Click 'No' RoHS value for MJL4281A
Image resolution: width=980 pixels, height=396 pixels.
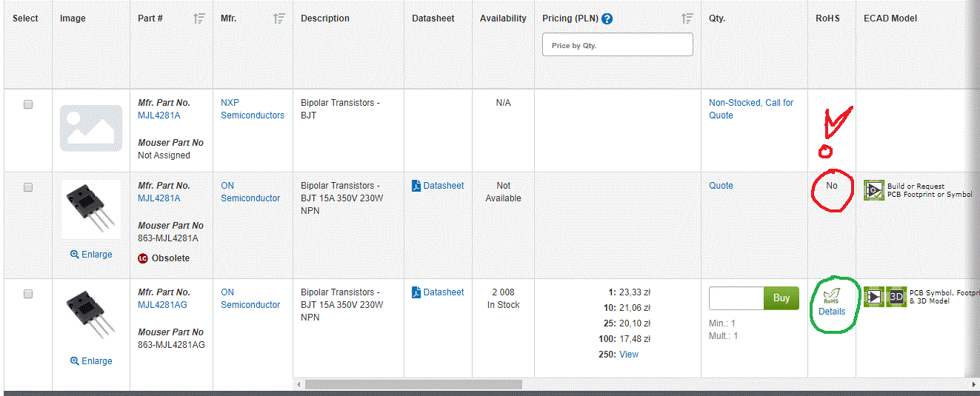(832, 186)
